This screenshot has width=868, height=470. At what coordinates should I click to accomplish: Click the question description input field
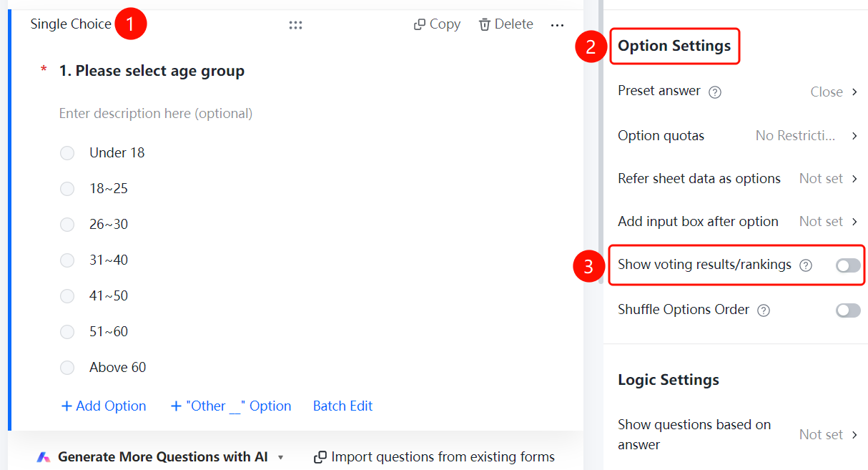point(156,114)
